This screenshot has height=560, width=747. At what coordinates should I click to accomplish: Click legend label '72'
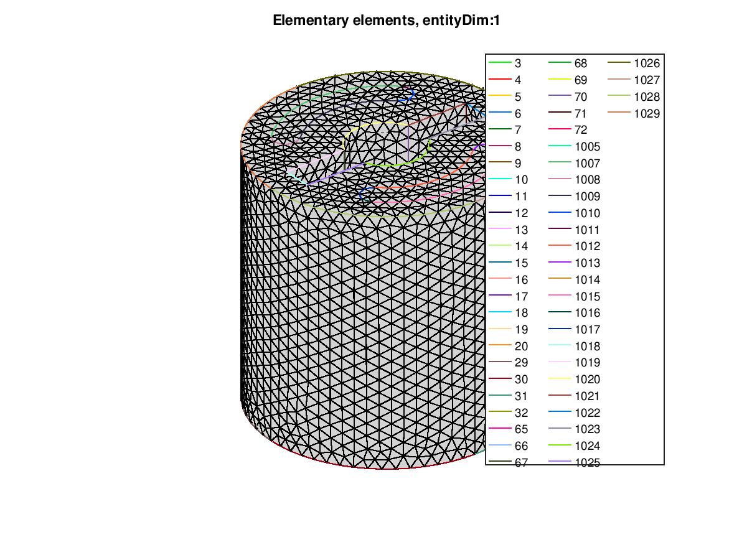(x=581, y=130)
